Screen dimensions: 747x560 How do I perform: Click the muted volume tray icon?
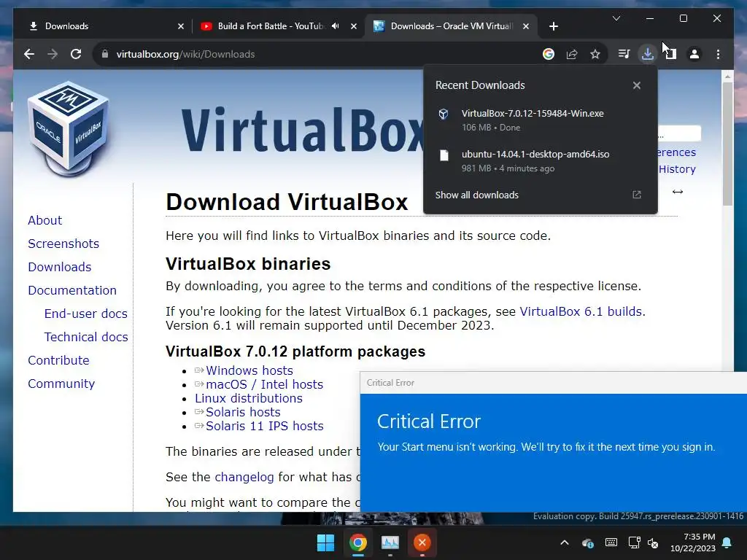[x=653, y=542]
